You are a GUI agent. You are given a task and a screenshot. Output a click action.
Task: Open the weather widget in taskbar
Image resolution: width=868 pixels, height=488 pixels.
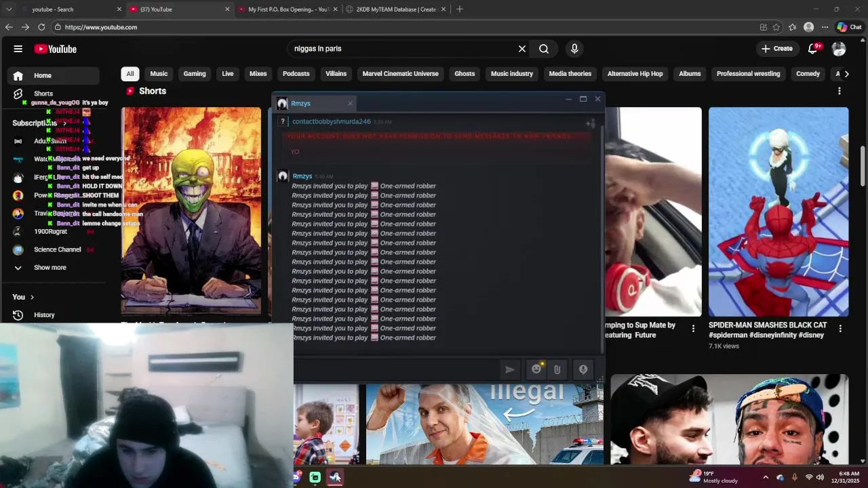coord(713,477)
